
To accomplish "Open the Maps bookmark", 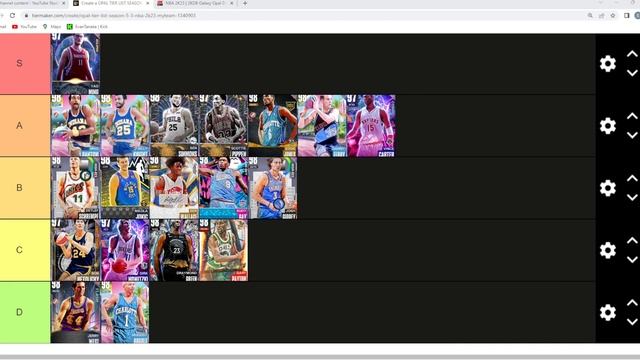I will [x=52, y=27].
